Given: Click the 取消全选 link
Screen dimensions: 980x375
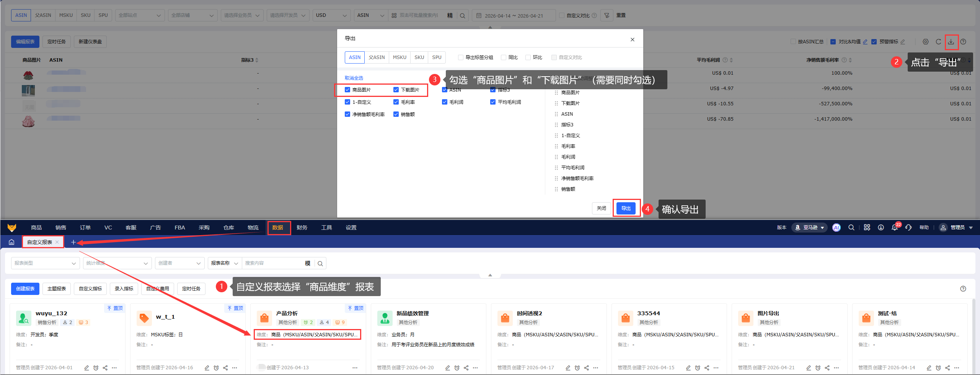Looking at the screenshot, I should 354,78.
